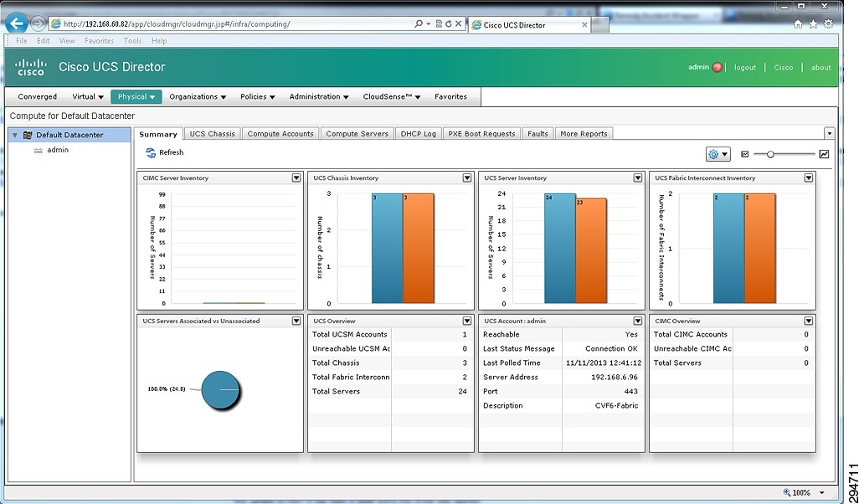Viewport: 859px width, 504px height.
Task: Click the browser back arrow button
Action: pos(17,23)
